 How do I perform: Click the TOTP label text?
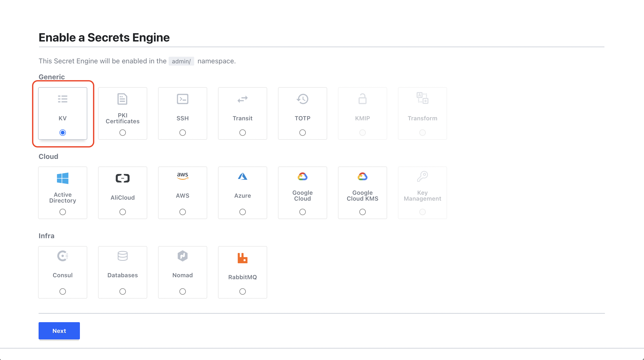(303, 118)
